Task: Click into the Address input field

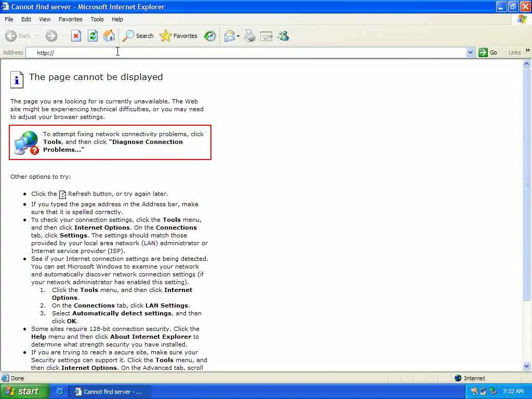Action: (247, 52)
